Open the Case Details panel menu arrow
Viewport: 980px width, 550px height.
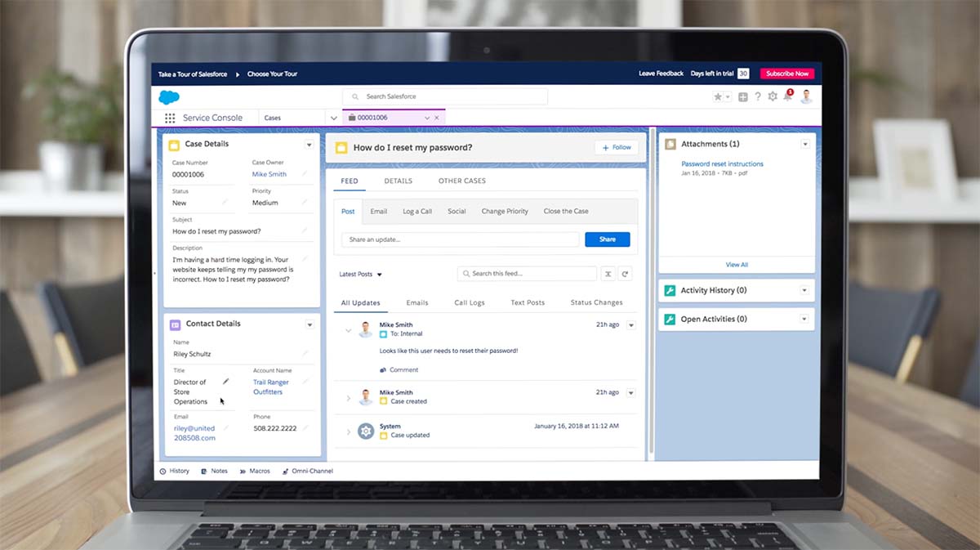pos(310,145)
